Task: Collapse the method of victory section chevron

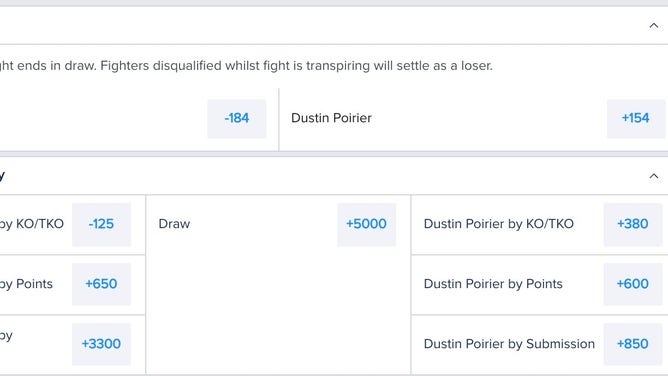Action: (654, 176)
